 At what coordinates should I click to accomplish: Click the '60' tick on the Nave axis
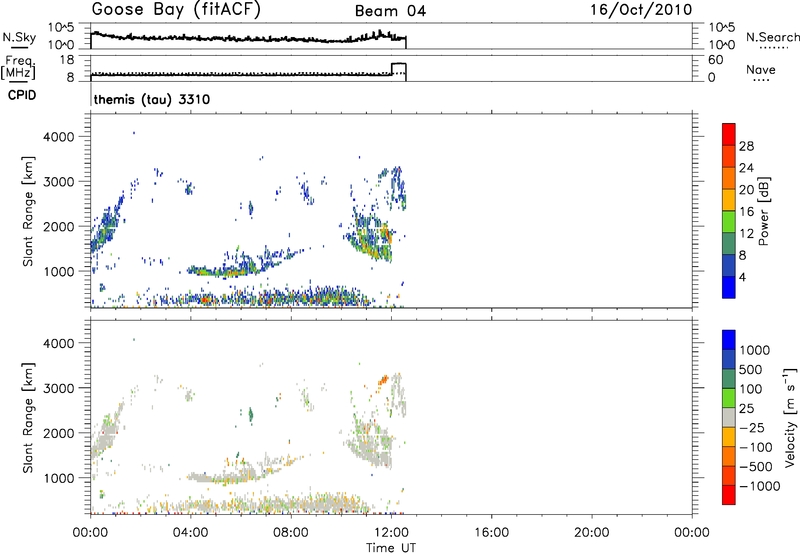(715, 60)
